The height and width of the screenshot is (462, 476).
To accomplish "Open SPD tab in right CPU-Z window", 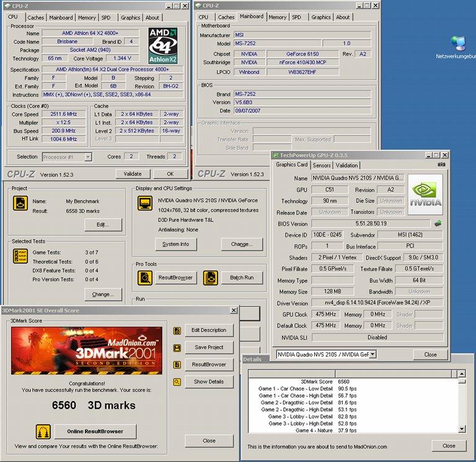I will [296, 17].
